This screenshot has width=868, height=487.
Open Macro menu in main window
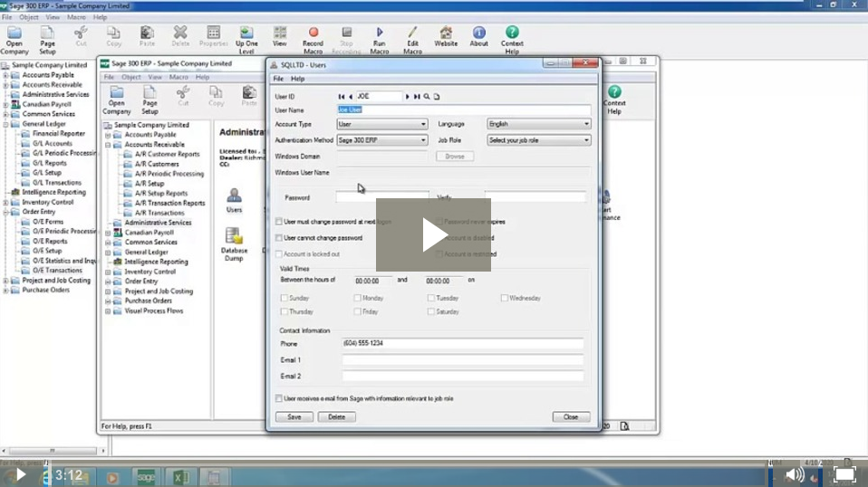[76, 17]
